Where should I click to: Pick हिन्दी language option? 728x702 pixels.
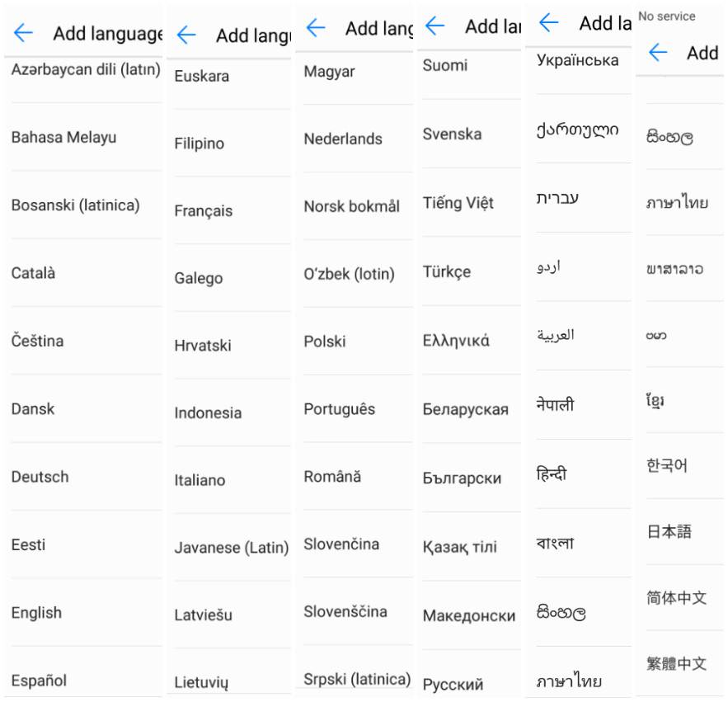point(552,474)
